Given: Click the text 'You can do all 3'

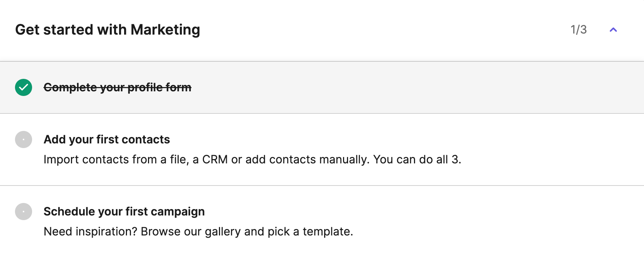Looking at the screenshot, I should coord(417,159).
